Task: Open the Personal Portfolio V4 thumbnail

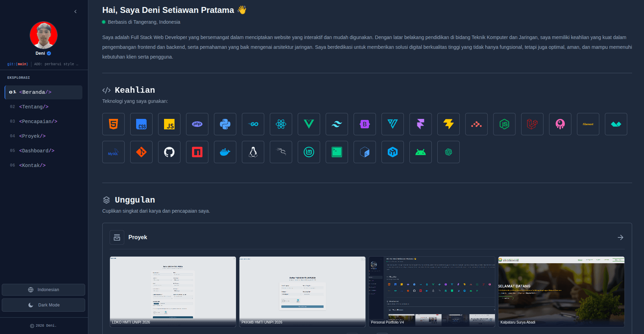Action: [x=432, y=292]
